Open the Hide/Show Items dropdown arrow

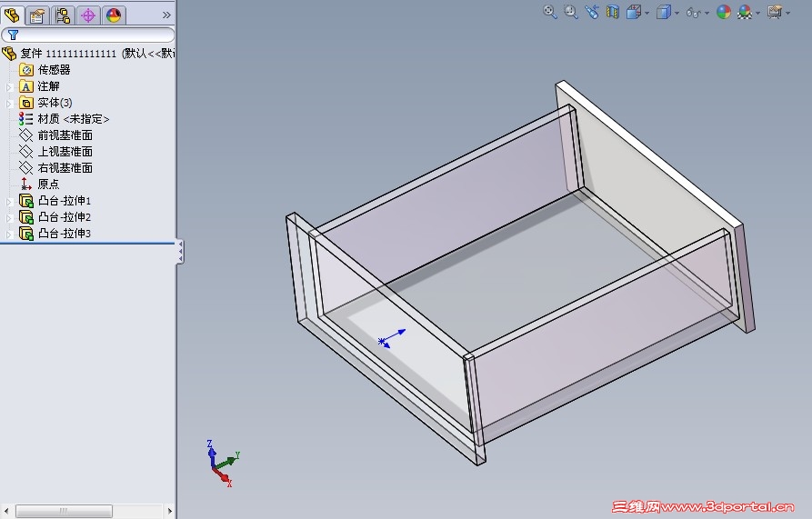[707, 13]
